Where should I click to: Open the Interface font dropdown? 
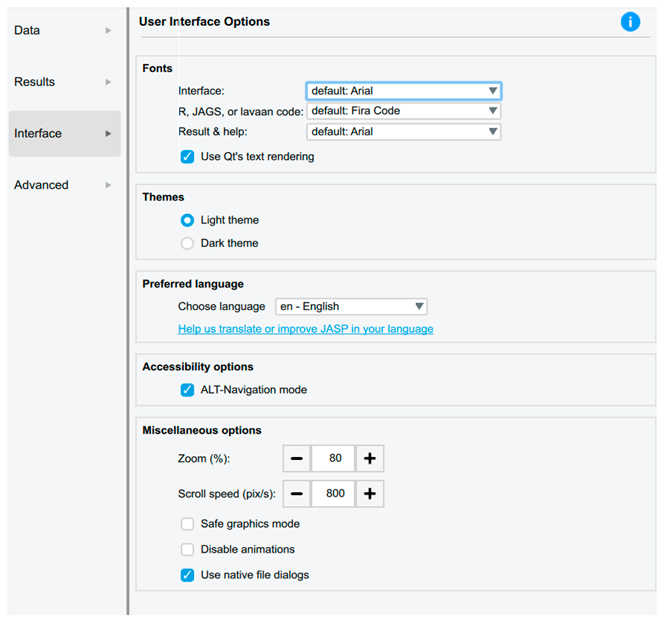pos(403,91)
